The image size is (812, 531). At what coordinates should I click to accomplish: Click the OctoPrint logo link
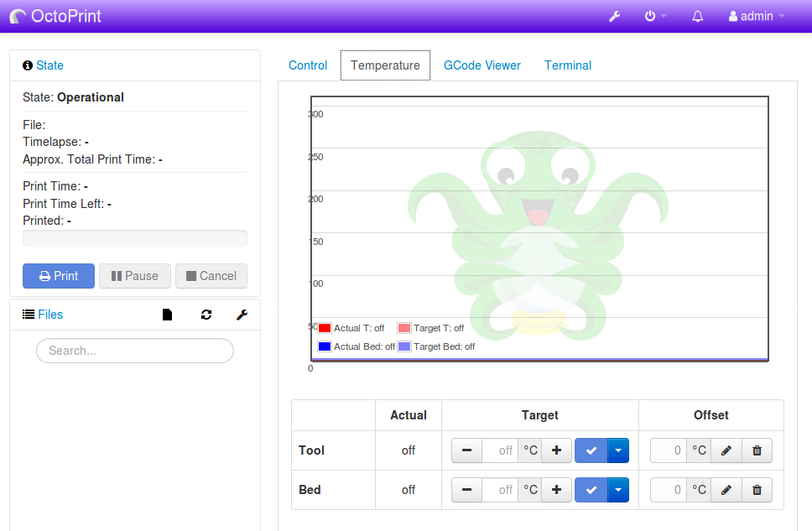[55, 16]
